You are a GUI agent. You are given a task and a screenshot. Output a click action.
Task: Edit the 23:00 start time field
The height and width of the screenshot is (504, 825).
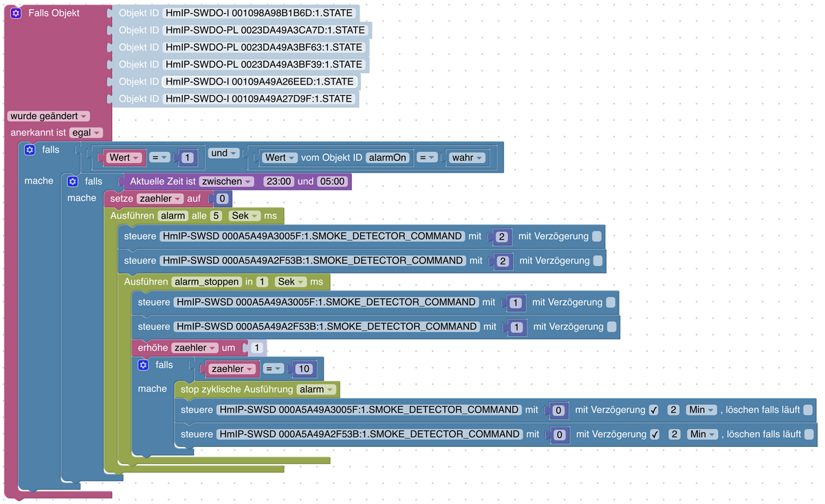tap(279, 182)
